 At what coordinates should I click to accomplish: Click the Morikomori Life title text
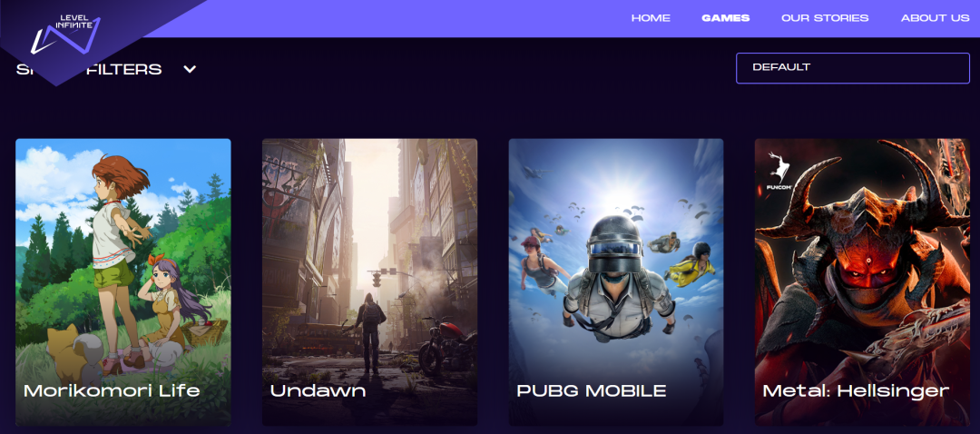(112, 390)
